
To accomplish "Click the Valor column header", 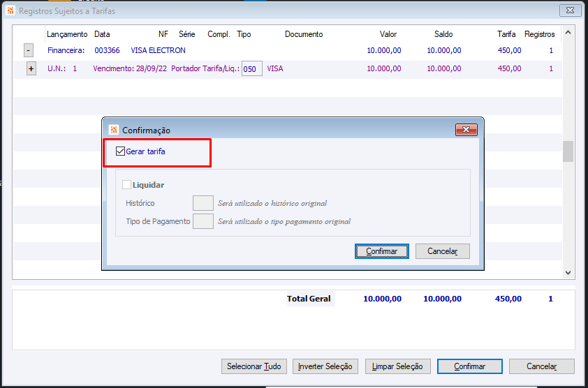I will pyautogui.click(x=388, y=34).
